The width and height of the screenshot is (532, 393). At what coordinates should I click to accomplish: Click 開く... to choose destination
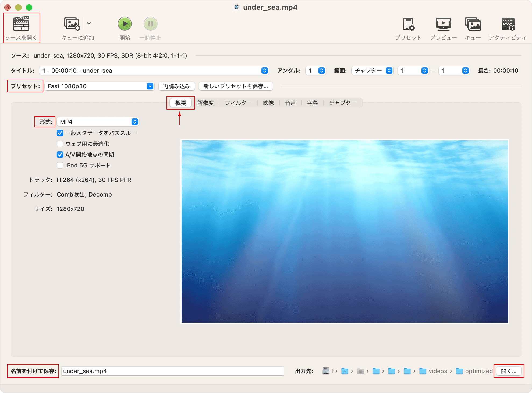click(509, 371)
